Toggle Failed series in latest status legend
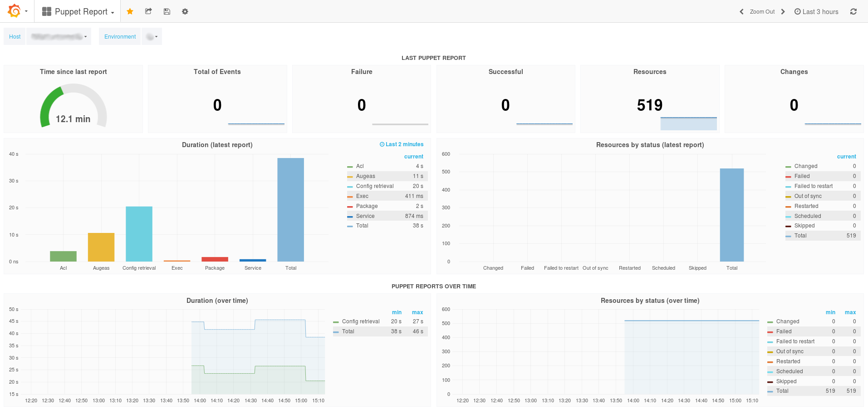868x420 pixels. [802, 176]
